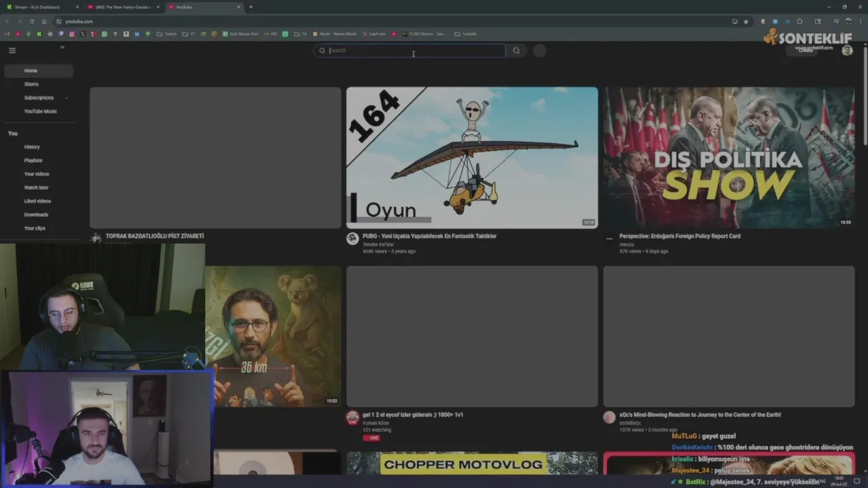The image size is (868, 488).
Task: Click the search magnifier button
Action: point(516,50)
